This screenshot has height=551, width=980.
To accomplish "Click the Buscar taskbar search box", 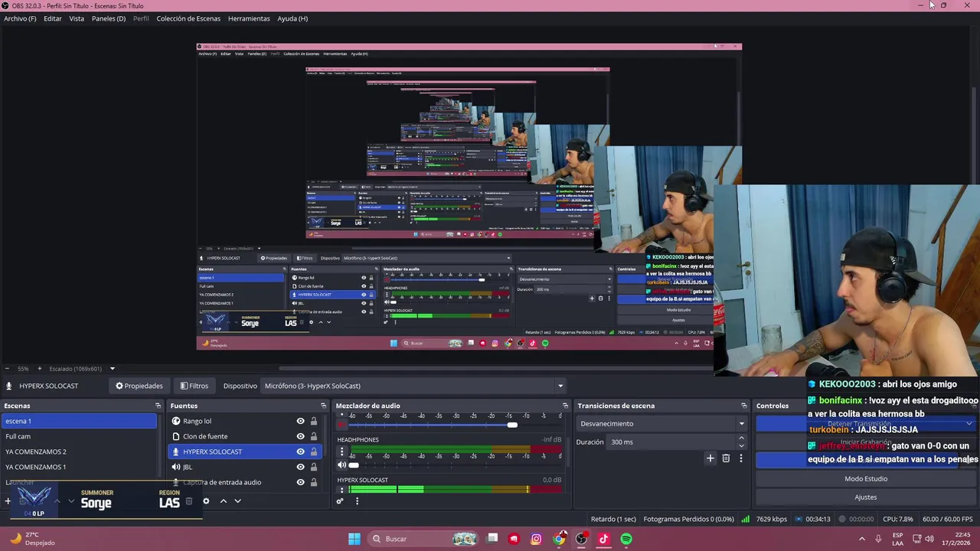I will click(423, 539).
